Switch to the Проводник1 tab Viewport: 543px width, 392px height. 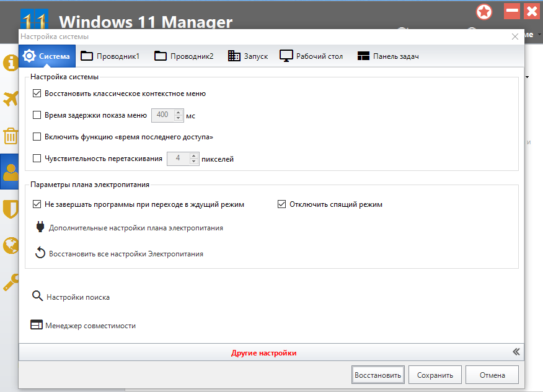[110, 56]
